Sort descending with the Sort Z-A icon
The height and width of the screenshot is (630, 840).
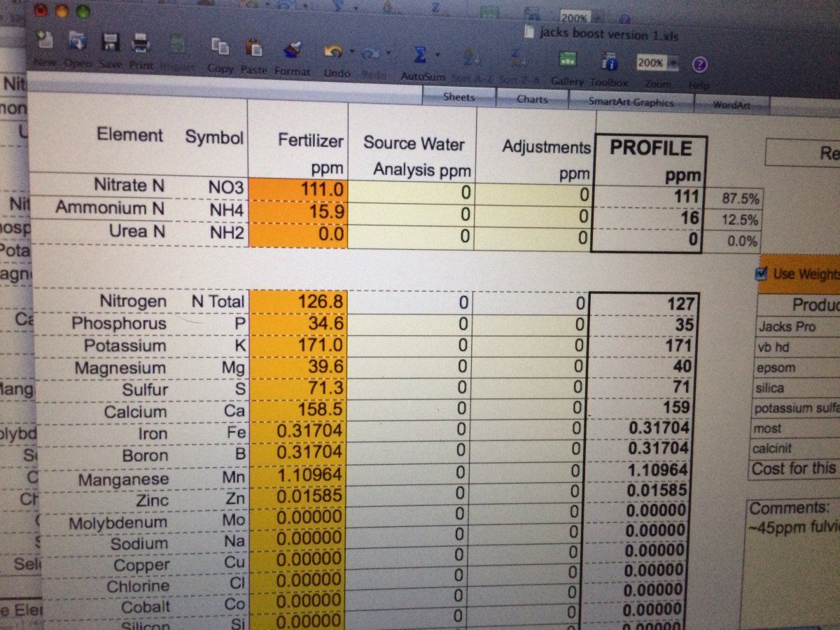pyautogui.click(x=519, y=57)
